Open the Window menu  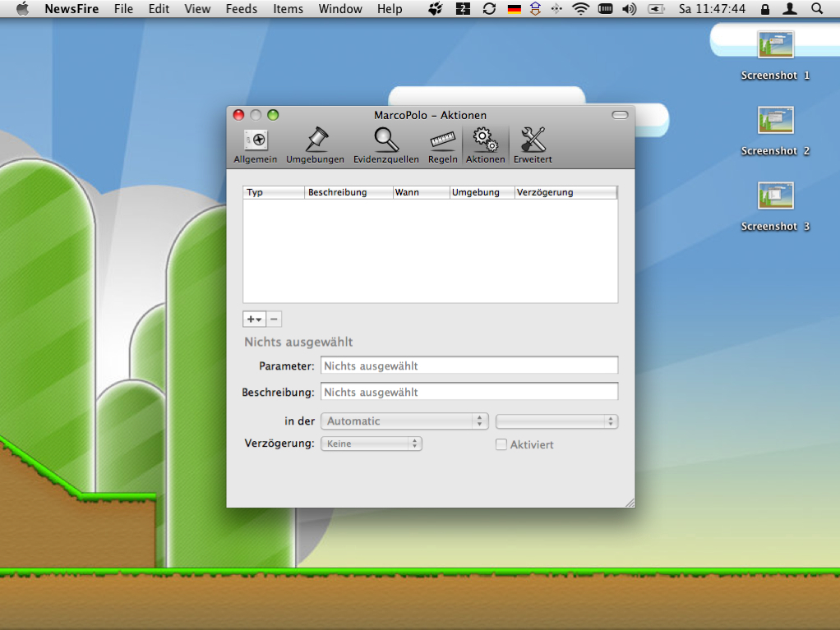click(341, 8)
